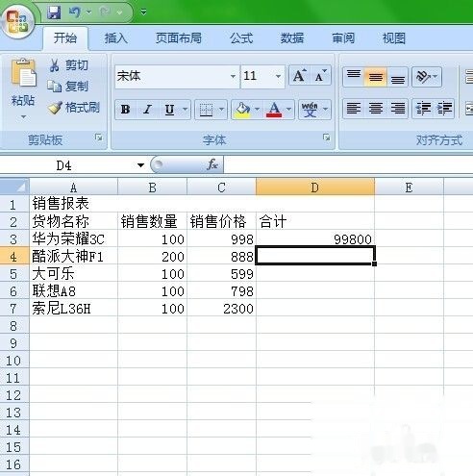
Task: Click 剪切 to cut selection
Action: coord(68,65)
